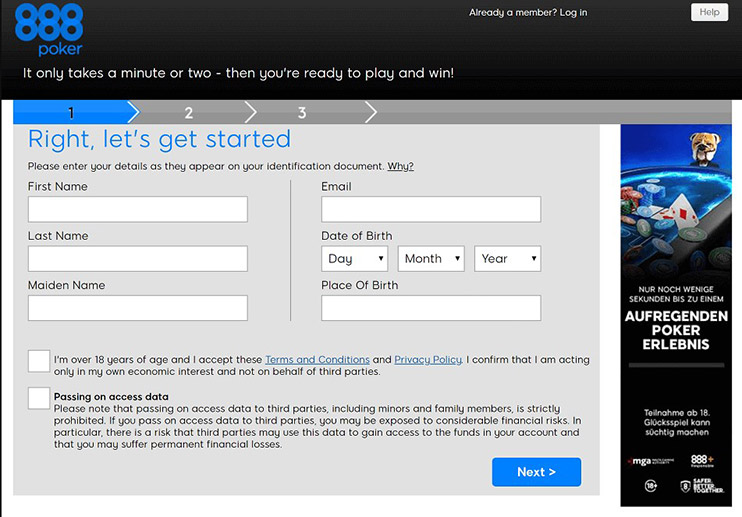Image resolution: width=742 pixels, height=517 pixels.
Task: Open the Year dropdown
Action: 507,258
